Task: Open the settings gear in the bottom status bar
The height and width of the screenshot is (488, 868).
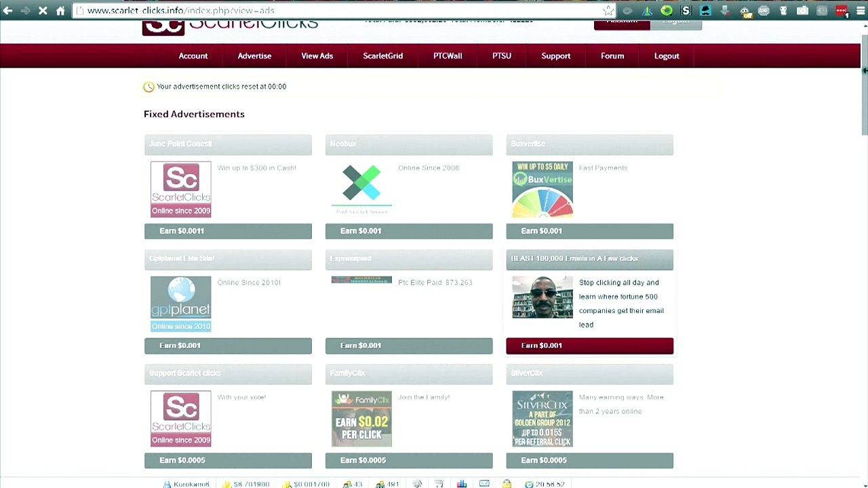Action: [417, 484]
